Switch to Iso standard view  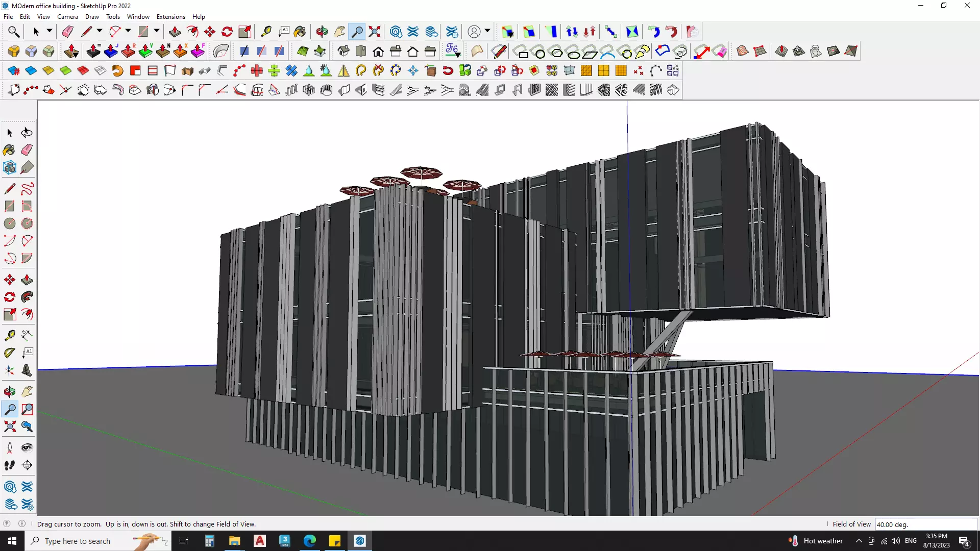coord(344,51)
